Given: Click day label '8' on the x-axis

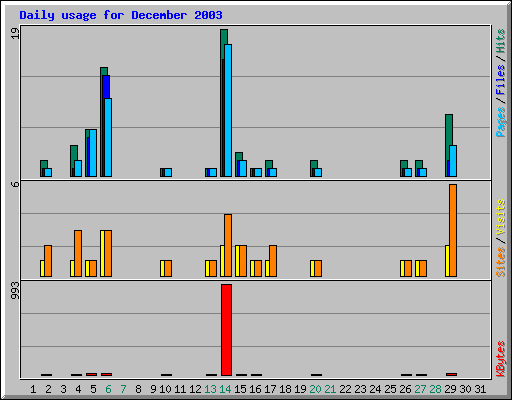Looking at the screenshot, I should [138, 389].
